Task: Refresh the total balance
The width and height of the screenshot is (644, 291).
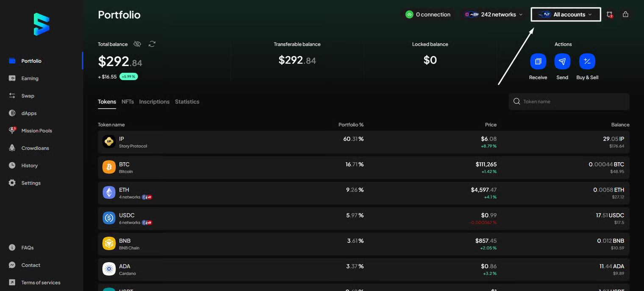Action: pos(152,44)
